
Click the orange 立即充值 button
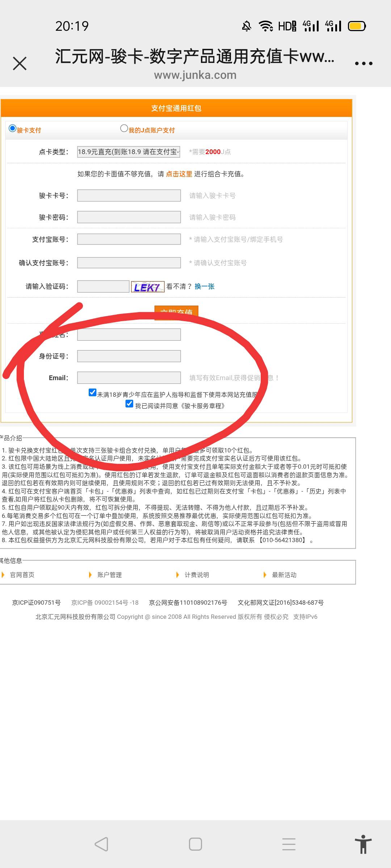(x=176, y=312)
